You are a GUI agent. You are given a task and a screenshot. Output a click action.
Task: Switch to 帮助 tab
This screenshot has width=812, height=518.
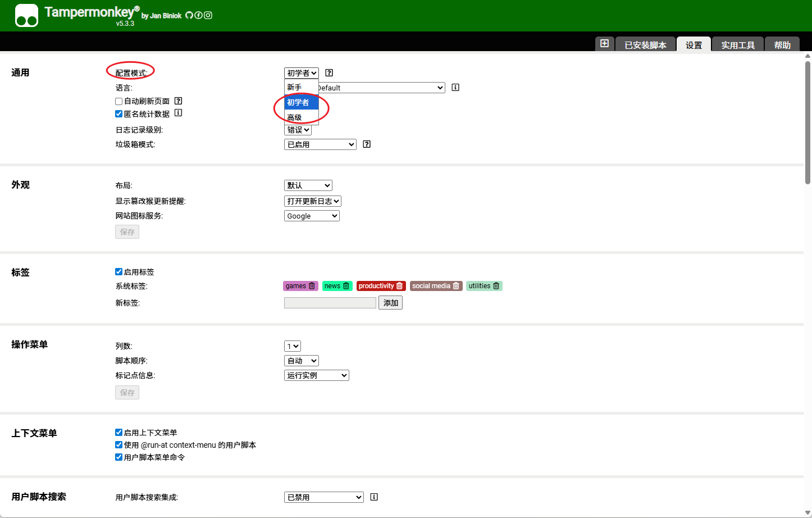click(x=782, y=44)
